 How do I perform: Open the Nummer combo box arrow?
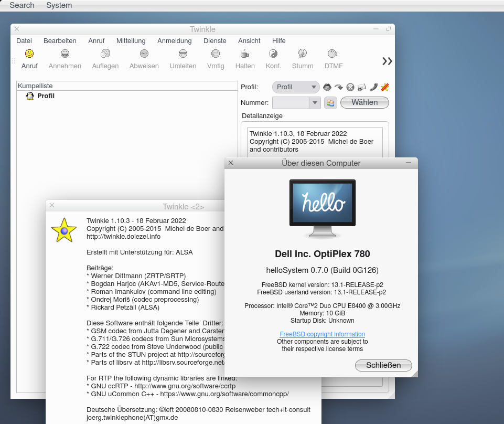315,103
